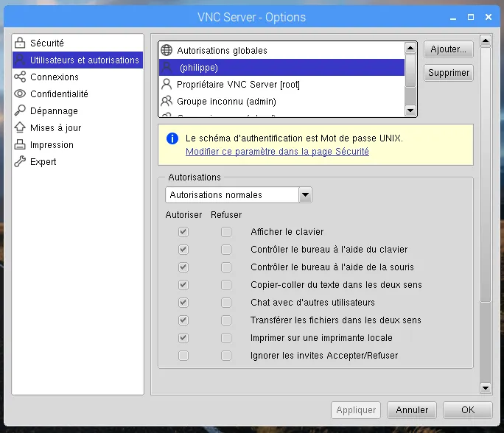The width and height of the screenshot is (504, 433).
Task: Uncheck Autoriser for Chat avec d'autres utilisateurs
Action: point(183,302)
